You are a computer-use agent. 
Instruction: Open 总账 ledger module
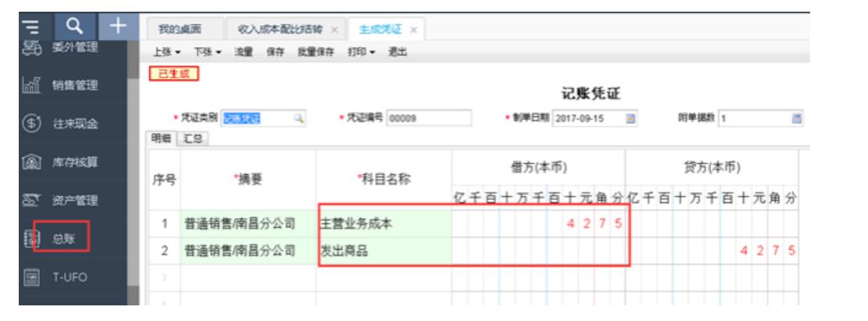(x=63, y=239)
